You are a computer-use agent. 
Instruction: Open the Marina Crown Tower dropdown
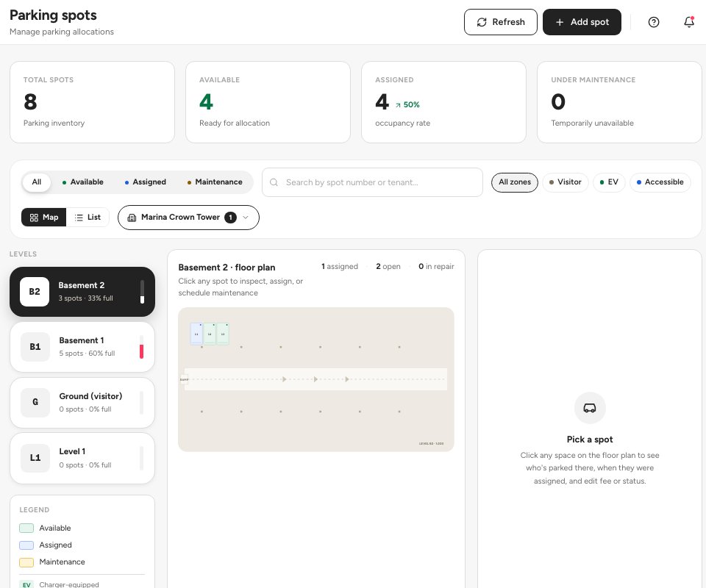pyautogui.click(x=188, y=218)
